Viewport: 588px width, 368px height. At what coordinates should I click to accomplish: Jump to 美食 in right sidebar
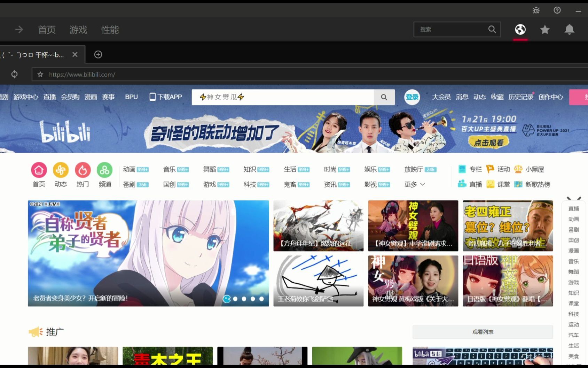573,356
